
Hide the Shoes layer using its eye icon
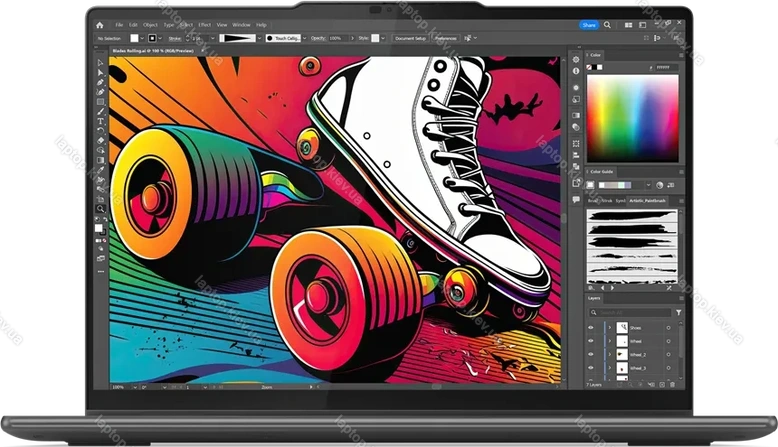[591, 327]
